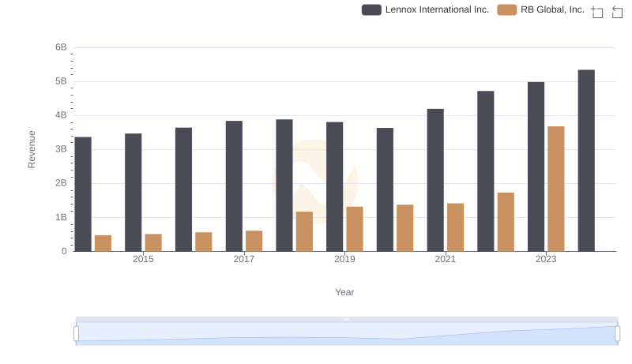
Task: Click the tall RB Global bar for 2023
Action: click(556, 189)
